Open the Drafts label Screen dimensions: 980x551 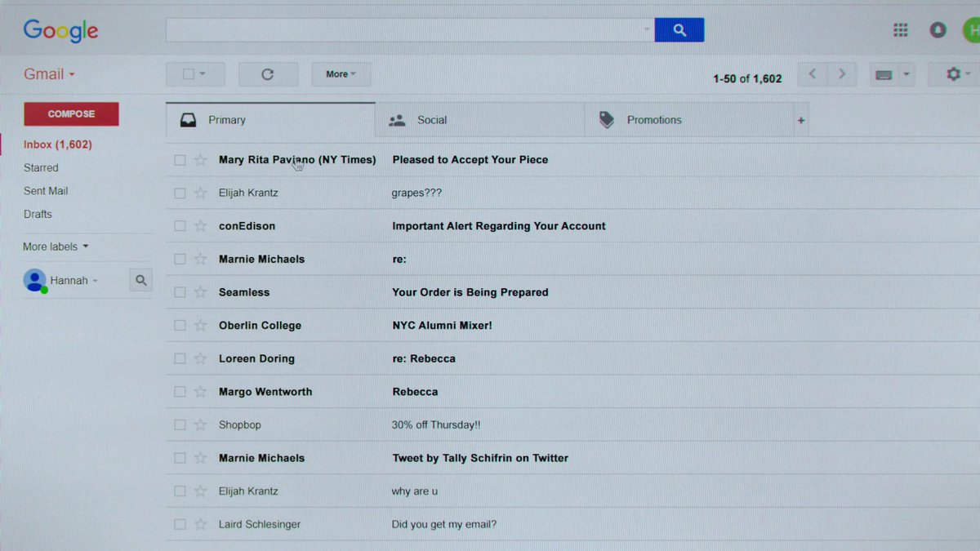[38, 214]
